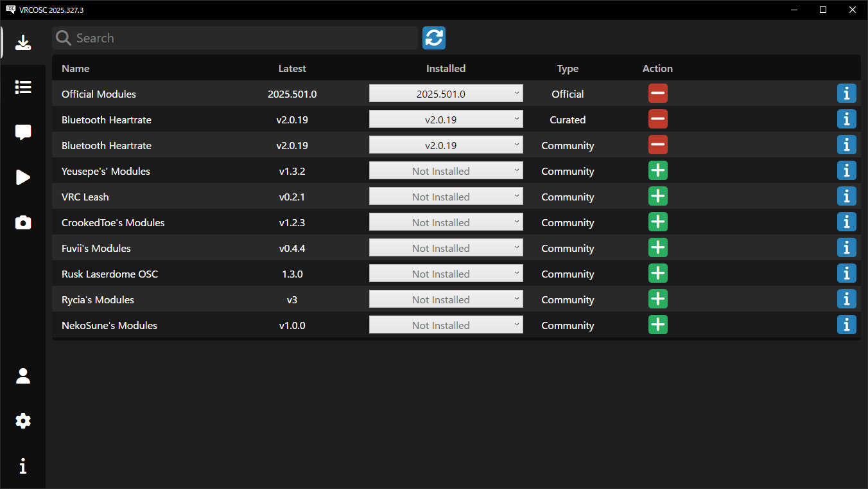
Task: Click latest version 2025.501.0 cell
Action: pos(292,94)
